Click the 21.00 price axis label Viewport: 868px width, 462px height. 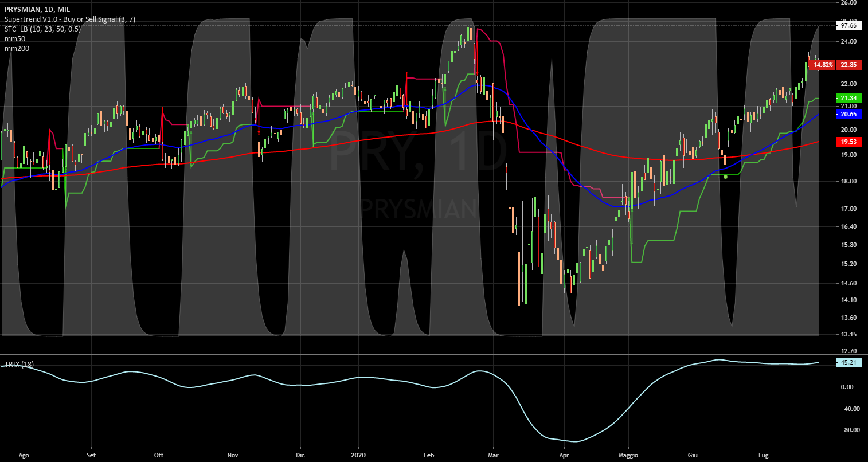click(849, 106)
